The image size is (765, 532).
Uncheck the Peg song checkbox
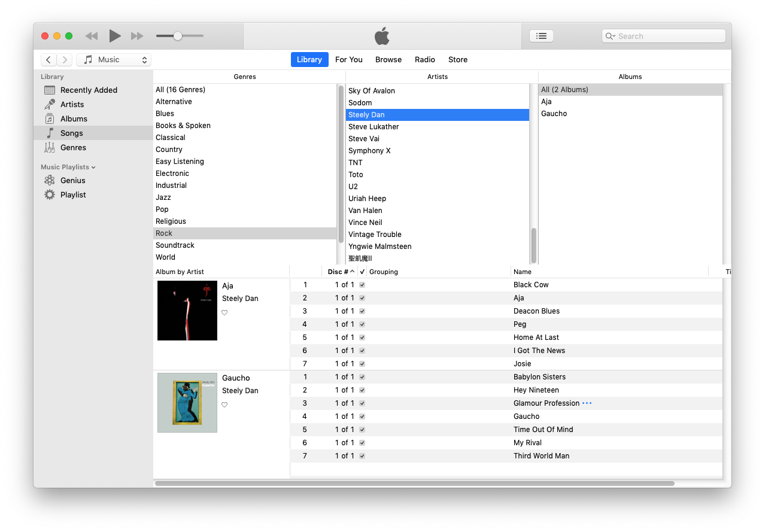[x=362, y=324]
